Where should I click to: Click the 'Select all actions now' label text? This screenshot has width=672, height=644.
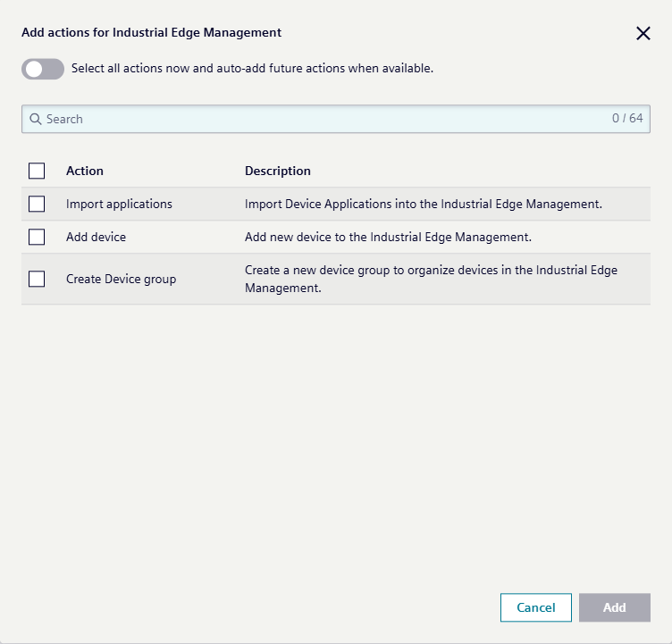[x=252, y=69]
